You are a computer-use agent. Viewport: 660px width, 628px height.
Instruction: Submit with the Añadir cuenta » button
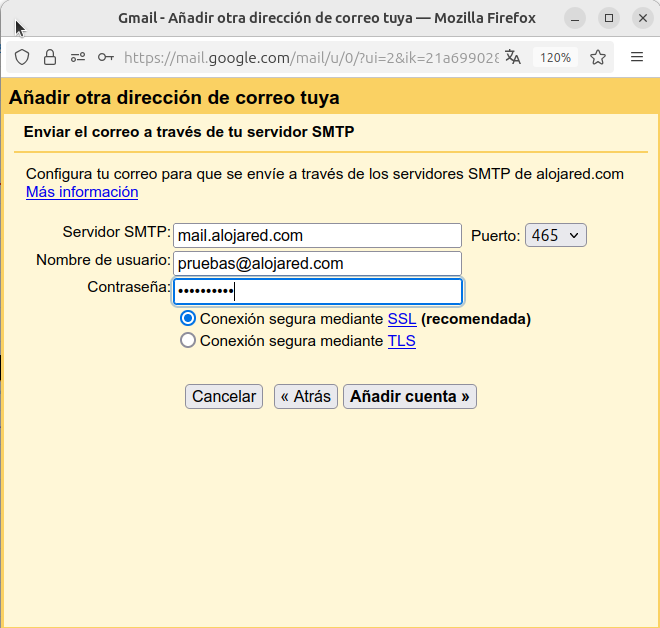tap(410, 396)
